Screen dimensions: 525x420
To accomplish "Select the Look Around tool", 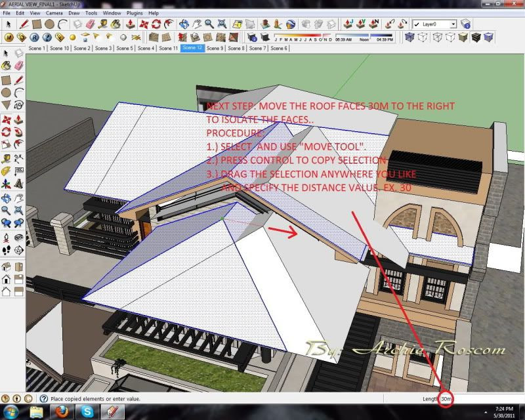I will point(19,238).
